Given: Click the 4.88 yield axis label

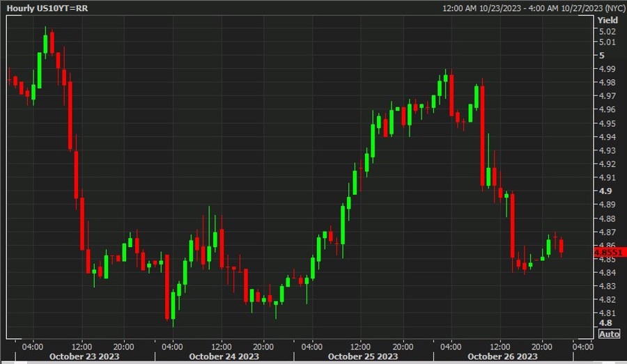Looking at the screenshot, I should tap(607, 219).
